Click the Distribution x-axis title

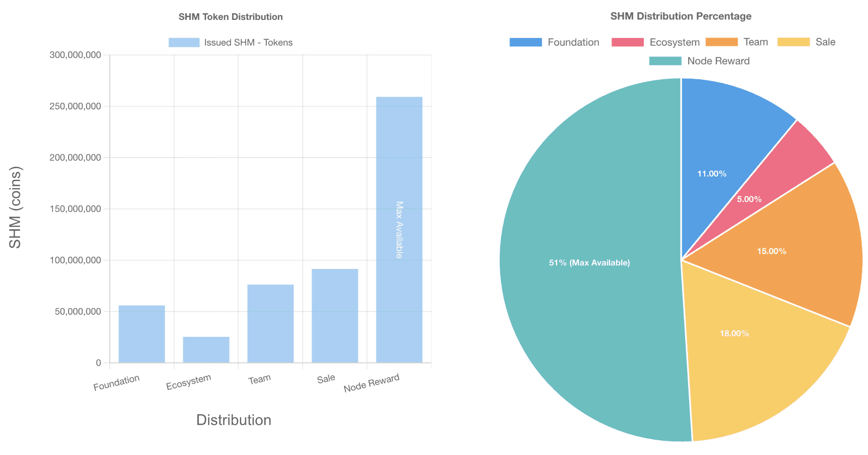pos(234,420)
